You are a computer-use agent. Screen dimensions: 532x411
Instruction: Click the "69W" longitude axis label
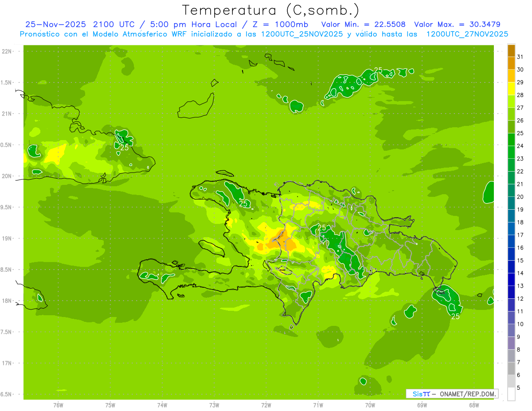coord(422,405)
